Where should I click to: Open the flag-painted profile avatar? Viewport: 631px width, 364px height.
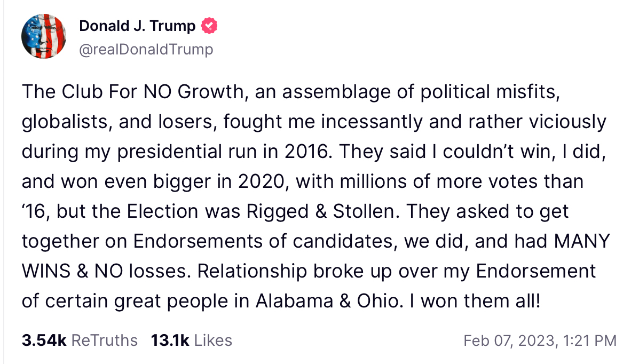tap(43, 36)
